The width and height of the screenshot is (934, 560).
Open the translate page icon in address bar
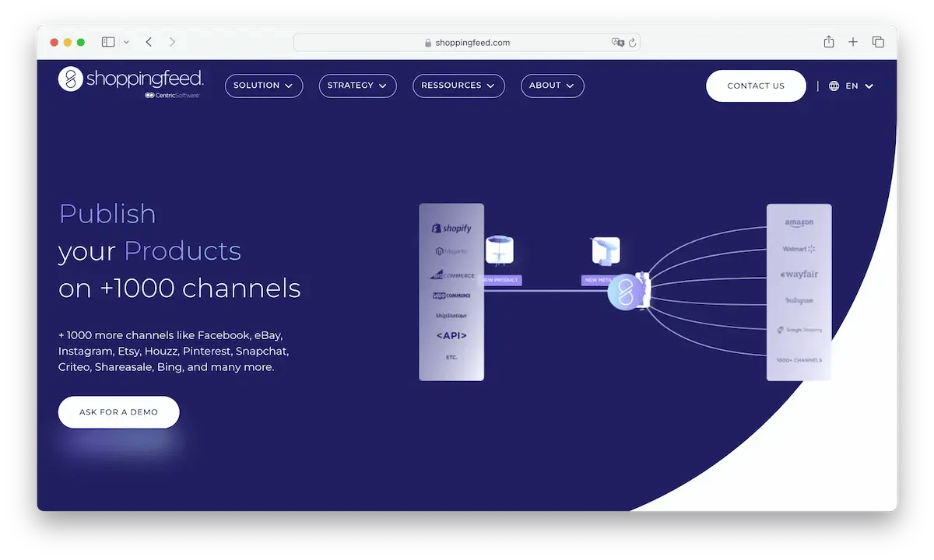[618, 43]
